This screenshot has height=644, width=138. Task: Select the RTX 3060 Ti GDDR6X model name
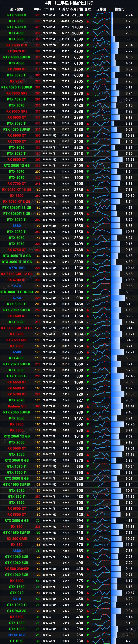coord(17,292)
